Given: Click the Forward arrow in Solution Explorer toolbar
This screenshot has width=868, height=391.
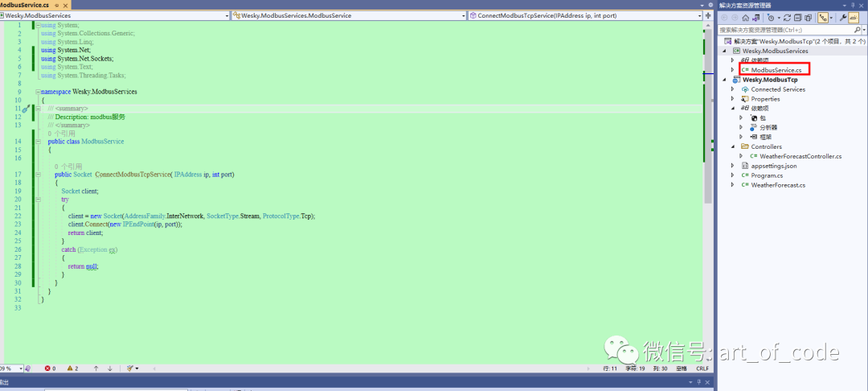Looking at the screenshot, I should tap(735, 18).
